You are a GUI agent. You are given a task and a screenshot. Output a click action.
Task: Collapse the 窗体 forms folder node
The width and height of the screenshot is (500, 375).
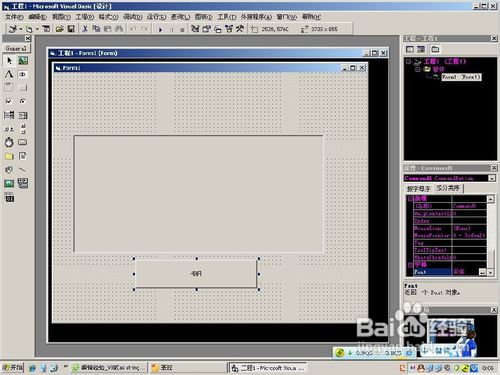[x=417, y=69]
